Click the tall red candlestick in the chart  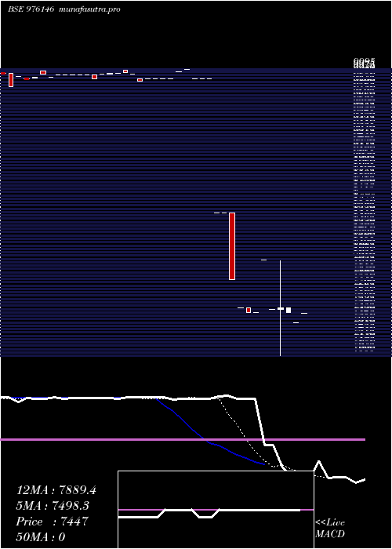pos(232,246)
